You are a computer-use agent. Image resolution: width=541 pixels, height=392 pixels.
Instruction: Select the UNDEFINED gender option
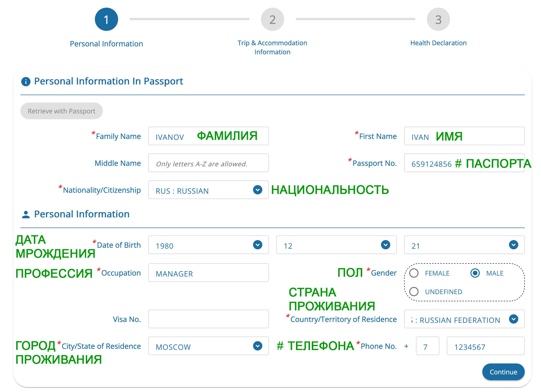tap(414, 291)
